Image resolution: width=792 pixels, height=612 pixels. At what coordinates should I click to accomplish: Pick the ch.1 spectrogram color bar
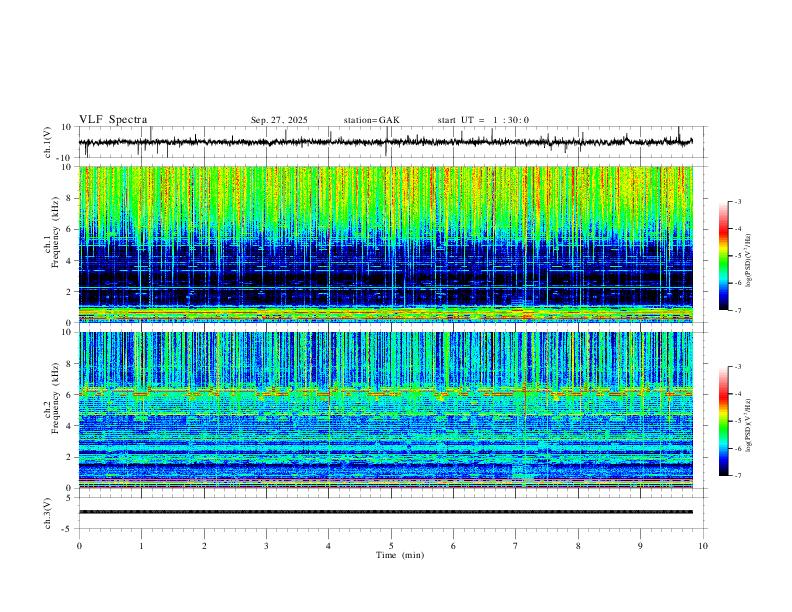pos(723,256)
